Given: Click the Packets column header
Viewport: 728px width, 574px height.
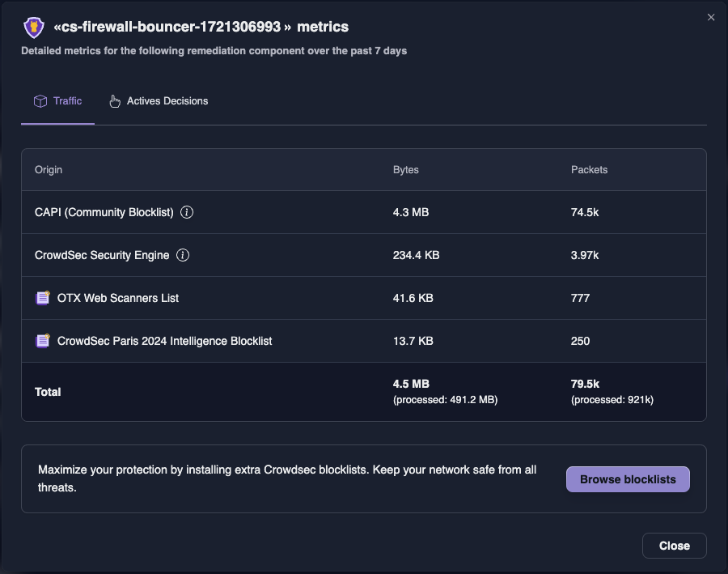Looking at the screenshot, I should point(589,170).
